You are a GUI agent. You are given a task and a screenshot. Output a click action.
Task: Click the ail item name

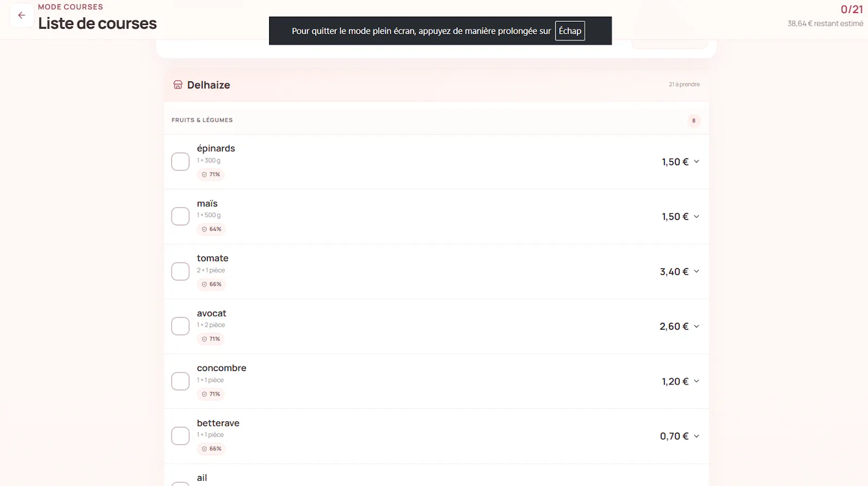click(202, 478)
